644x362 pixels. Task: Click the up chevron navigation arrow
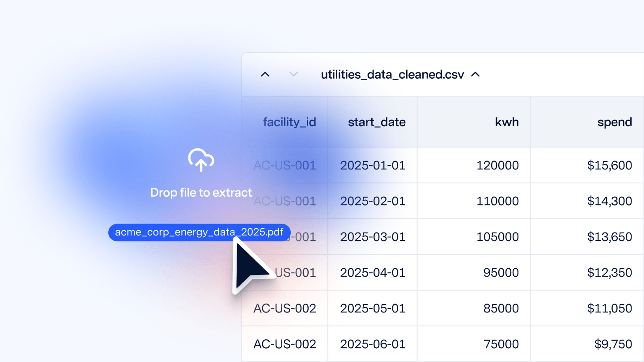coord(265,74)
